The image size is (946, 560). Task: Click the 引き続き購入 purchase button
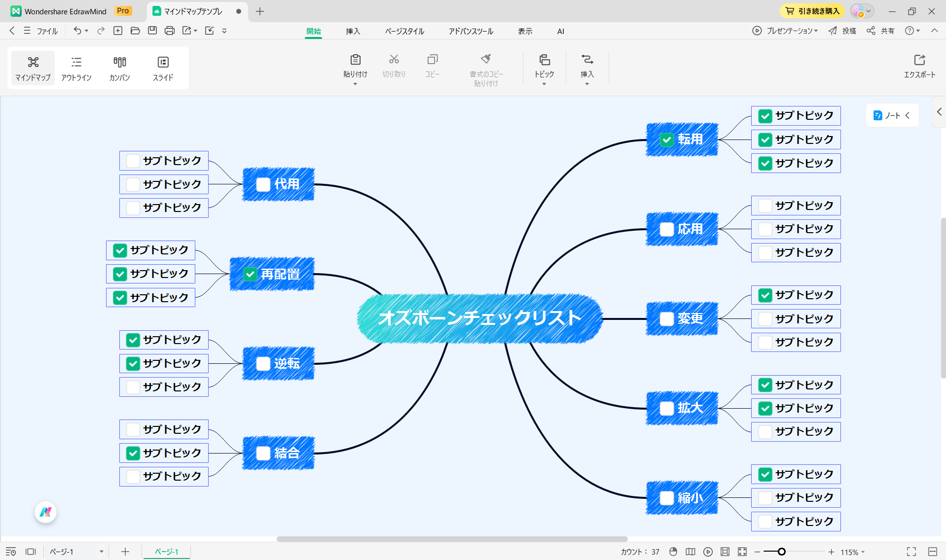coord(812,11)
